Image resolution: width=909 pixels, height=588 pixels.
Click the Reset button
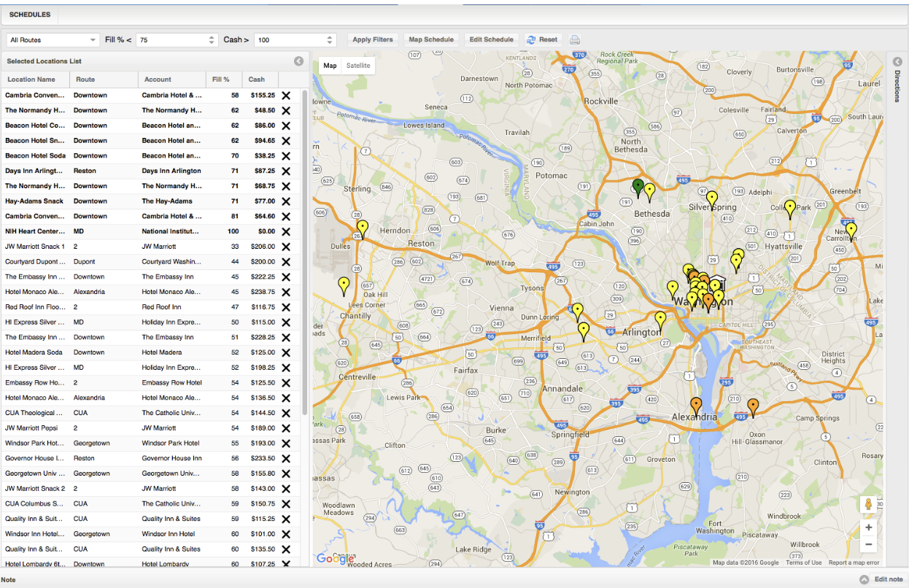point(542,40)
